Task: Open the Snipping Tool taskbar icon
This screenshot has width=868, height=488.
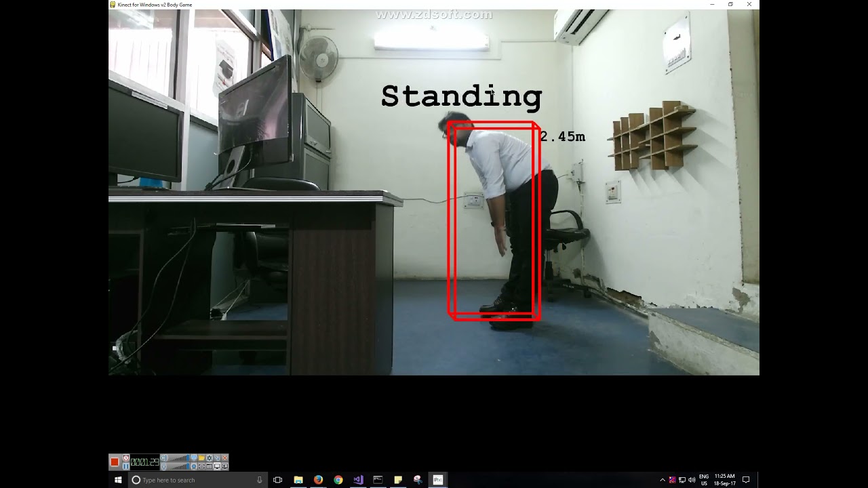Action: (x=418, y=480)
